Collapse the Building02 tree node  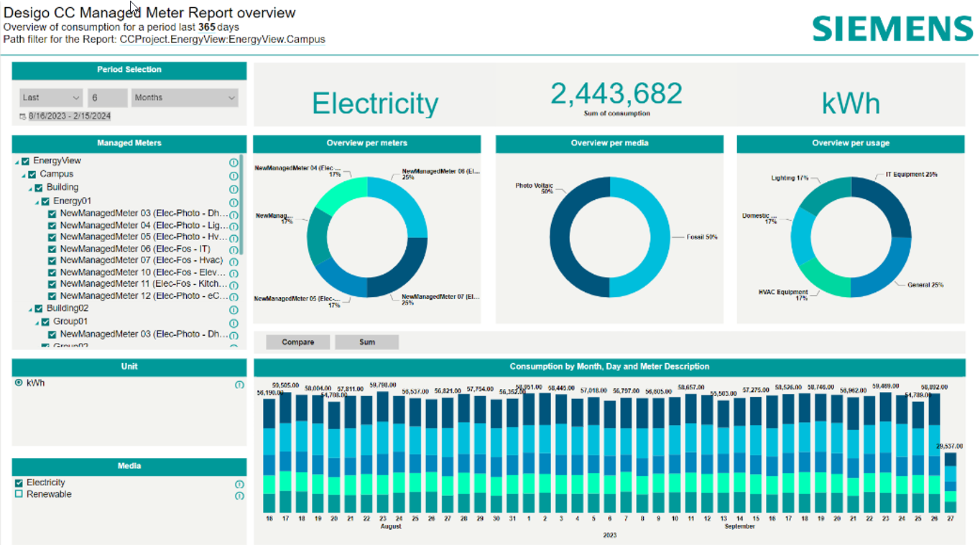pos(30,309)
